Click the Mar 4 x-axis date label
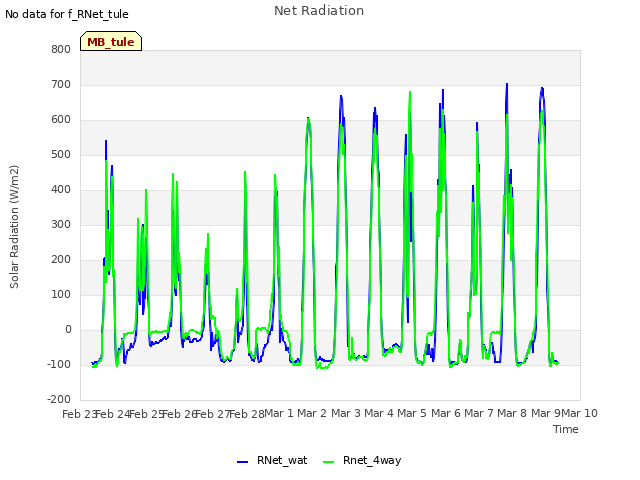 point(379,413)
